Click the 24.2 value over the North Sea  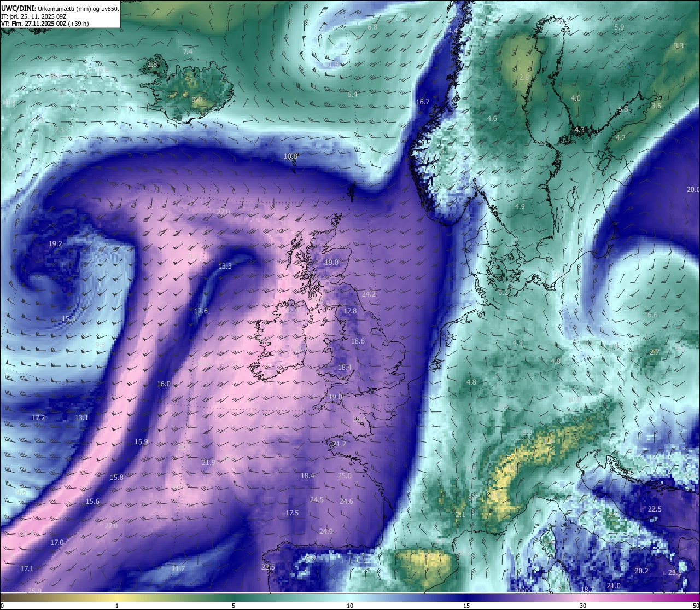[x=369, y=294]
